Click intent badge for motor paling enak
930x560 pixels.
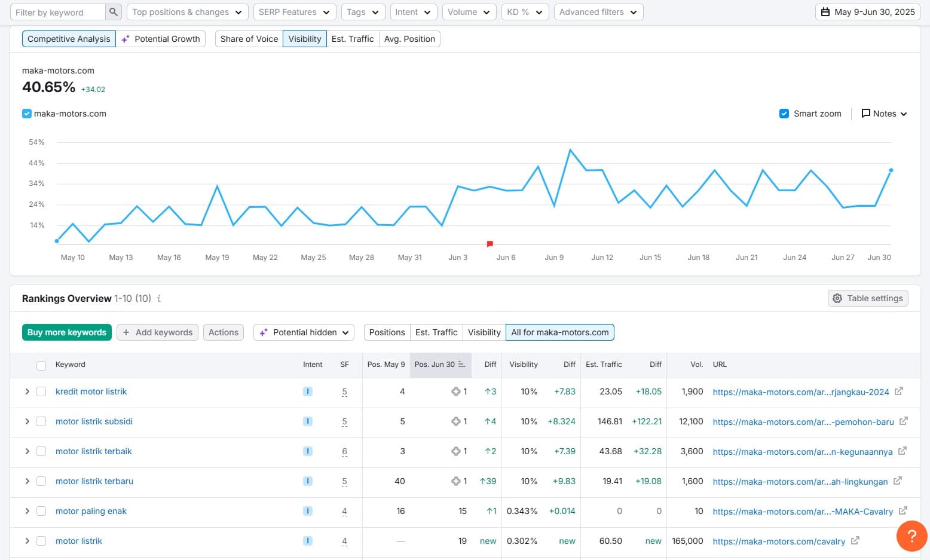pyautogui.click(x=308, y=511)
